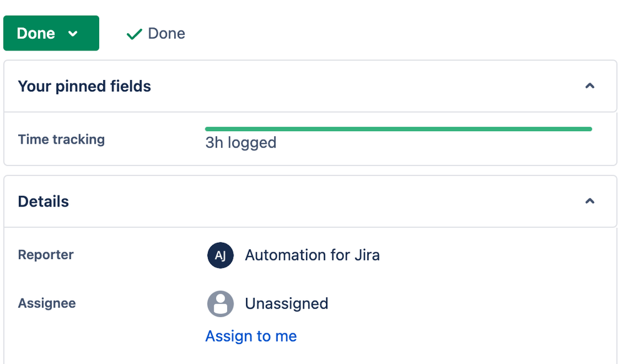Click the word Done on the green button
Viewport: 623px width, 364px height.
tap(36, 33)
